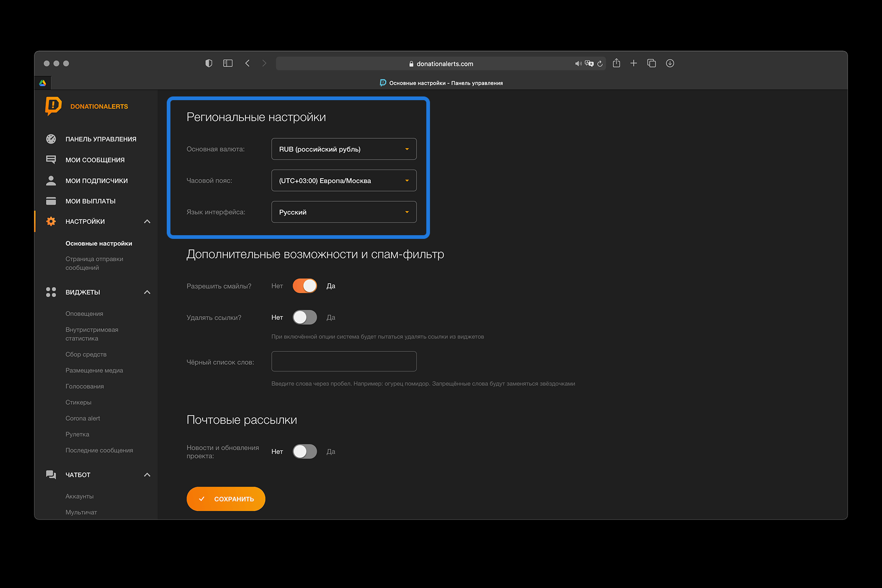Toggle the Разрешить смайлы switch
882x588 pixels.
pos(305,286)
